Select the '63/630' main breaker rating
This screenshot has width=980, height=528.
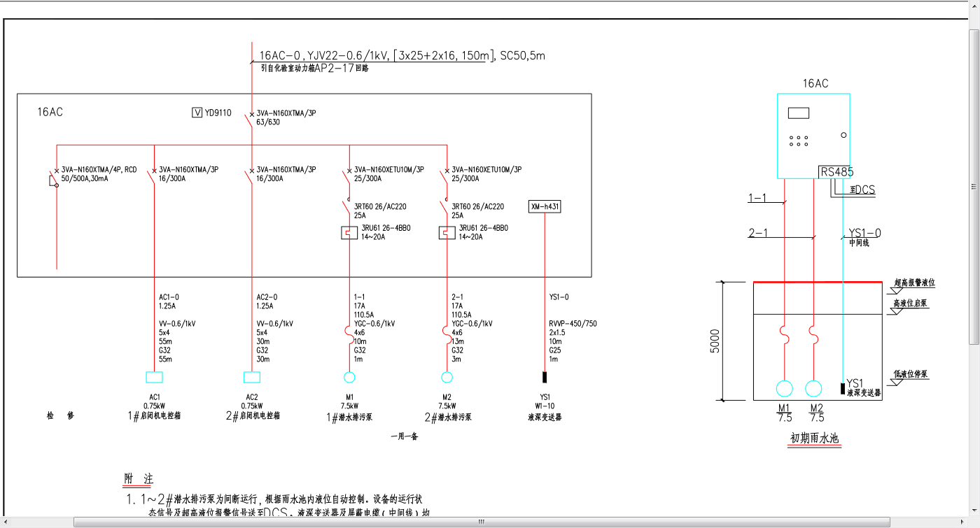(268, 122)
